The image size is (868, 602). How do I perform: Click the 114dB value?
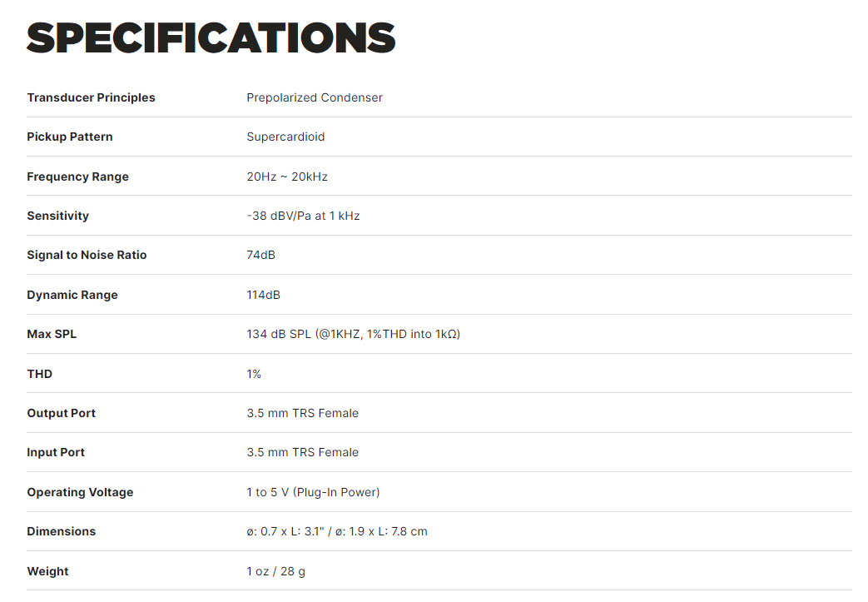pos(264,296)
